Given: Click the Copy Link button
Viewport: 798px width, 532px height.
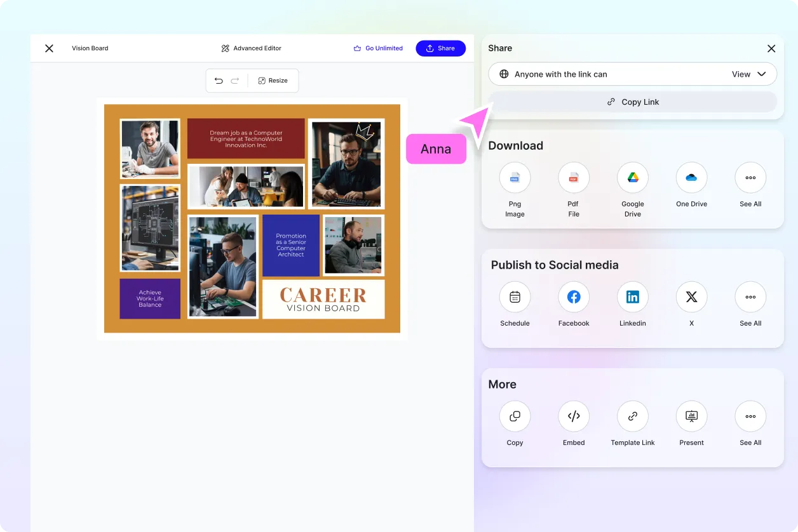Looking at the screenshot, I should point(633,102).
